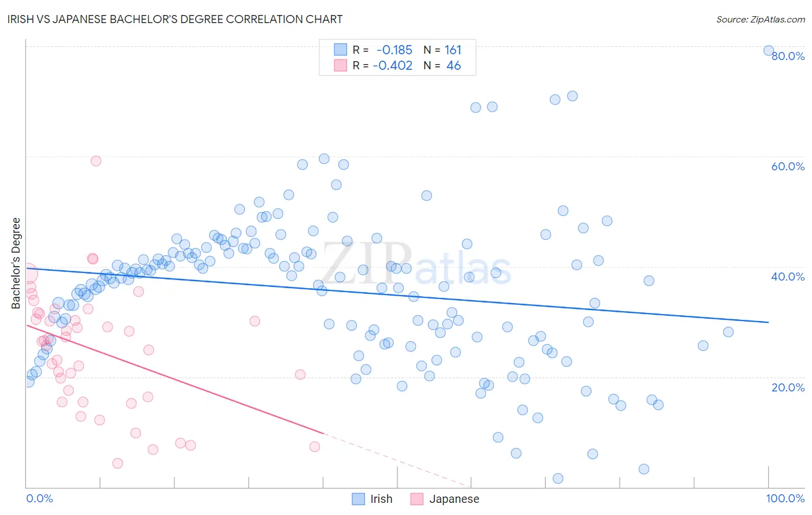This screenshot has width=812, height=515.
Task: Select the Bachelor's Degree axis label
Action: [16, 263]
